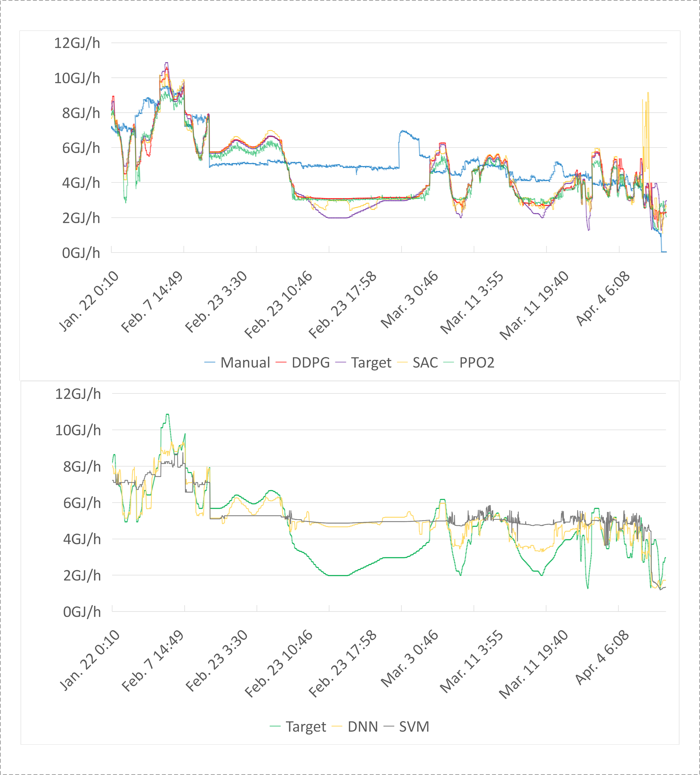Click the Manual legend entry in top chart
This screenshot has height=775, width=700.
(x=237, y=362)
